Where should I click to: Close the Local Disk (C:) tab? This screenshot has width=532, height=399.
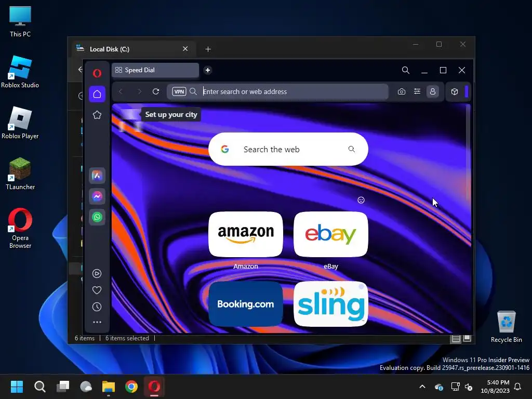point(185,49)
